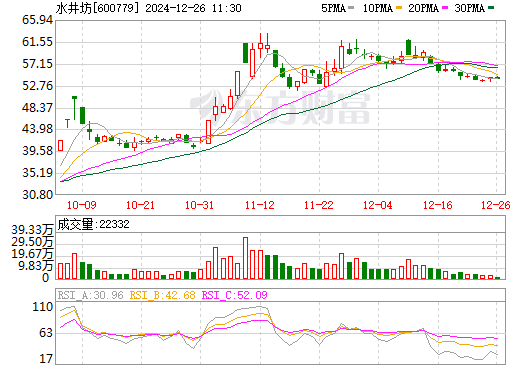Click the RSI axis label 63
The width and height of the screenshot is (520, 365).
click(46, 333)
